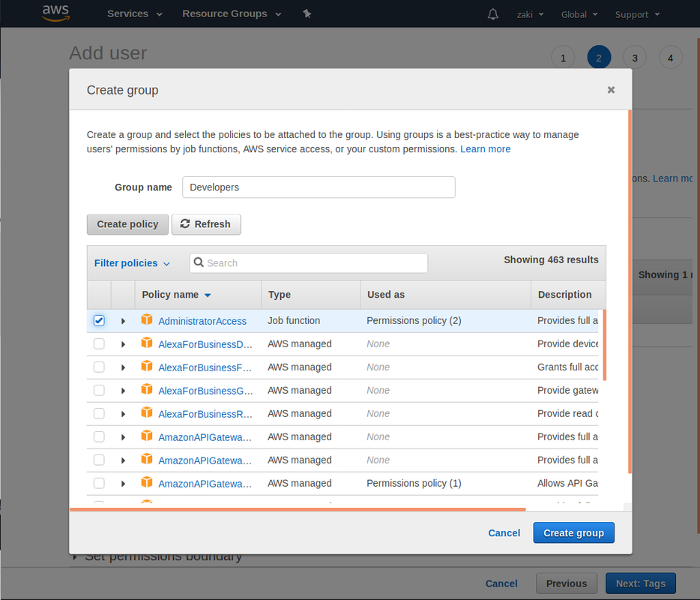Click the Group name input field
Image resolution: width=700 pixels, height=600 pixels.
click(x=319, y=187)
